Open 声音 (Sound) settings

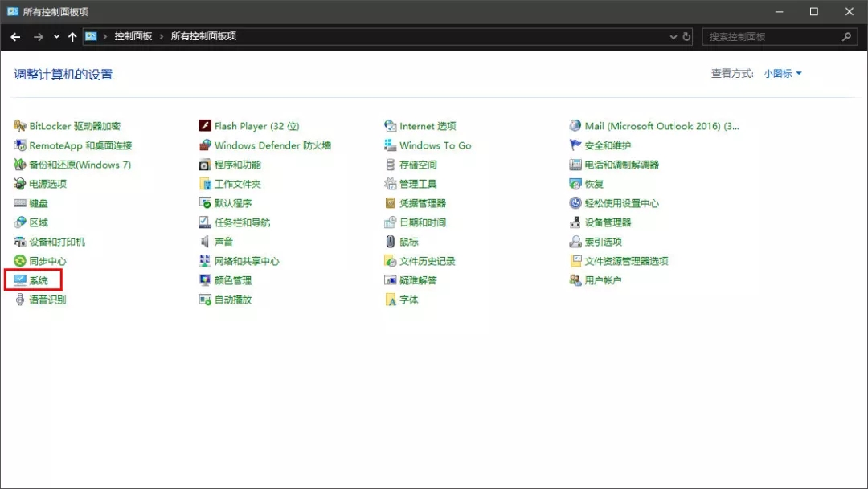[x=223, y=242]
